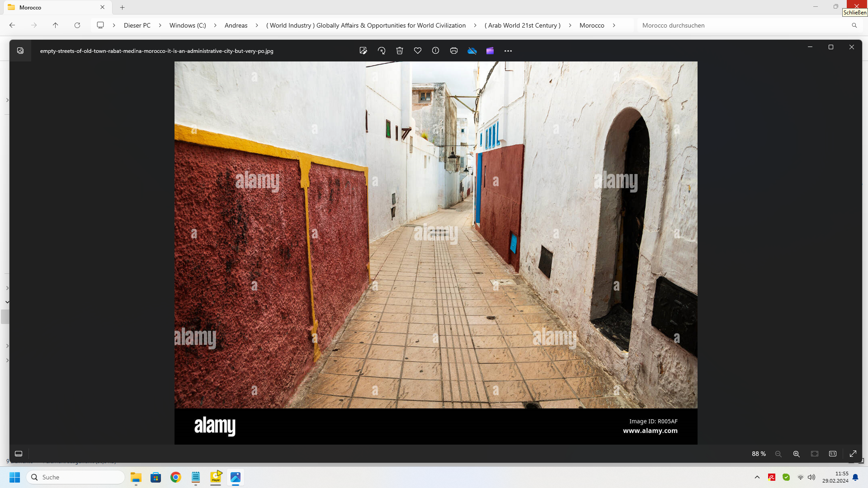The height and width of the screenshot is (488, 868).
Task: Open Microsoft Store from the taskbar
Action: point(156,477)
